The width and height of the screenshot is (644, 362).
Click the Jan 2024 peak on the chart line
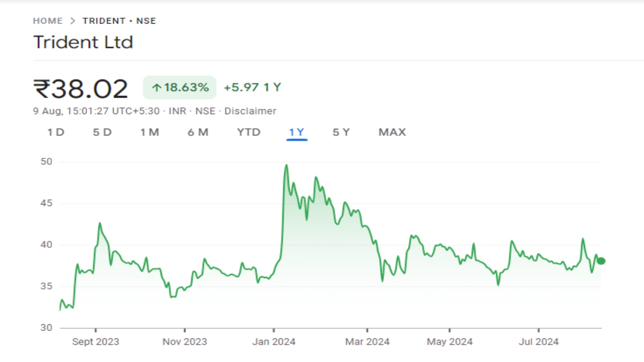click(286, 165)
